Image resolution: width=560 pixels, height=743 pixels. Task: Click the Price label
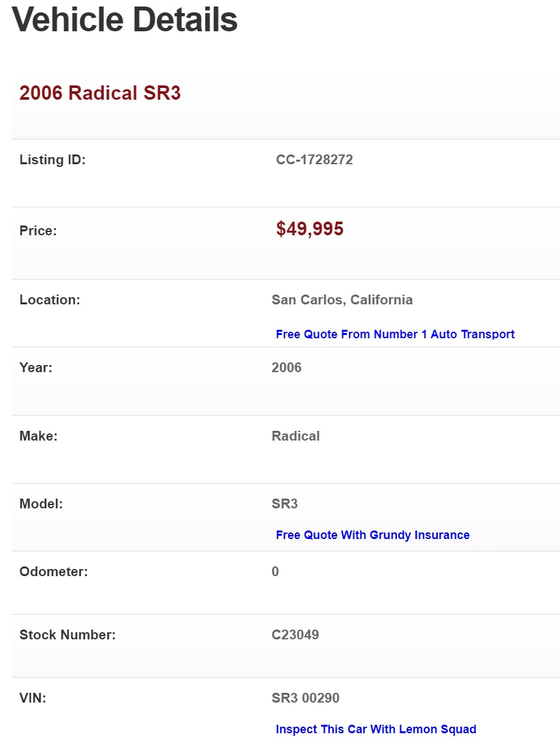pos(38,231)
